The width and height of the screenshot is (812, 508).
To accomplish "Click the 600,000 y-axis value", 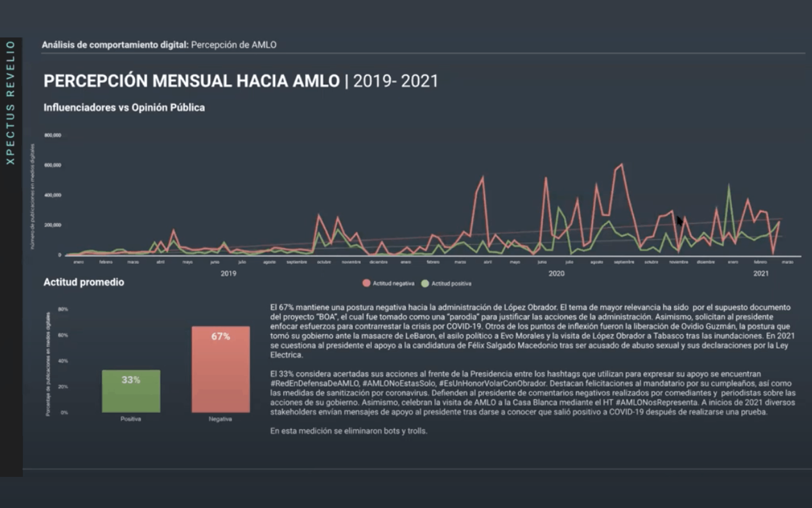I will point(53,165).
